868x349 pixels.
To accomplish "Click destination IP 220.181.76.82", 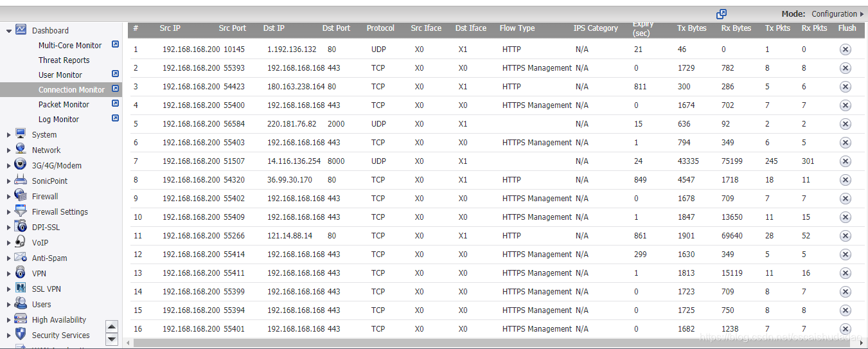I will (x=292, y=124).
